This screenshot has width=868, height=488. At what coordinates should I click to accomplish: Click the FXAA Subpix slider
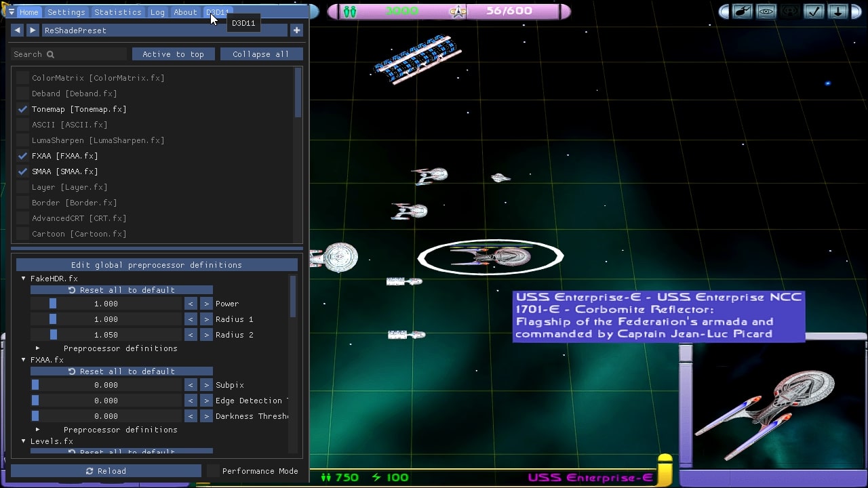coord(106,385)
